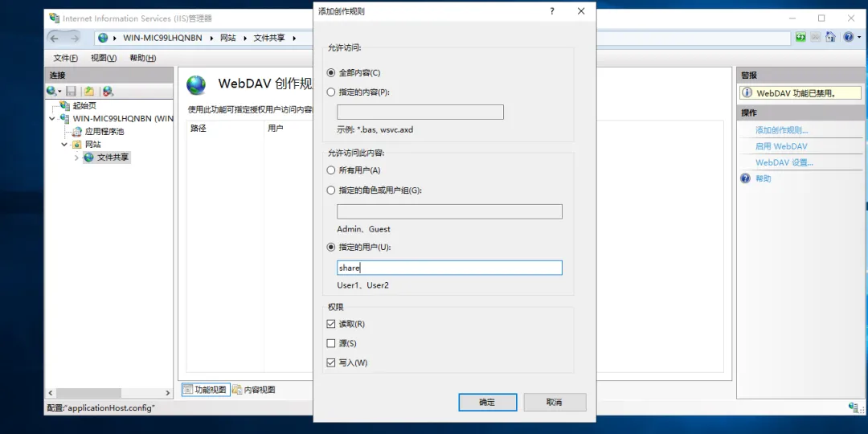Click the 用户 column header
Screen dimensions: 868x434
(276, 128)
